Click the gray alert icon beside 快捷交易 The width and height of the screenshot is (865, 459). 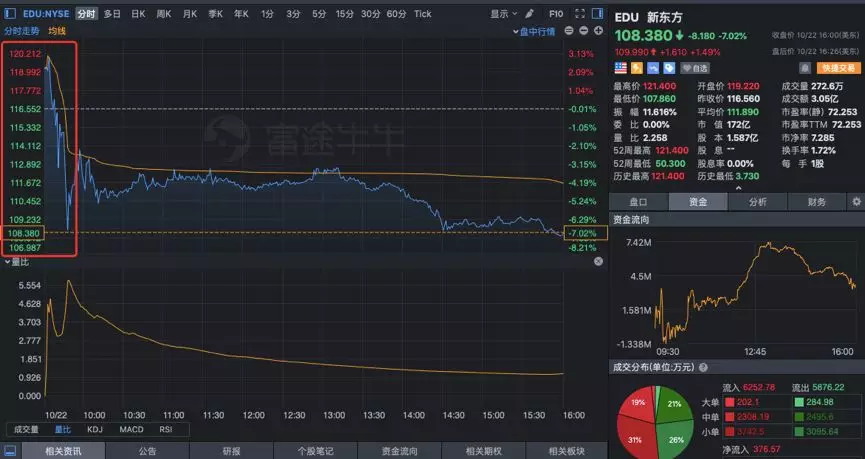coord(805,68)
